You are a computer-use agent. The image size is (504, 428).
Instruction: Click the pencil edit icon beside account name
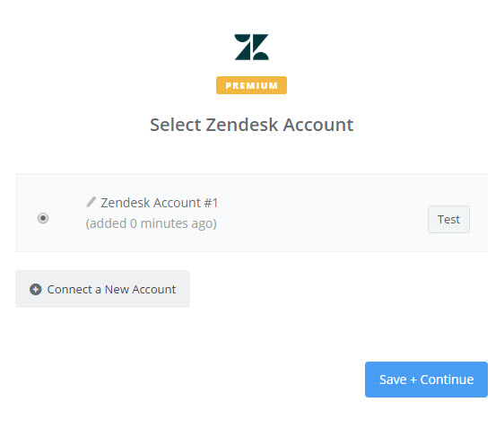[91, 202]
